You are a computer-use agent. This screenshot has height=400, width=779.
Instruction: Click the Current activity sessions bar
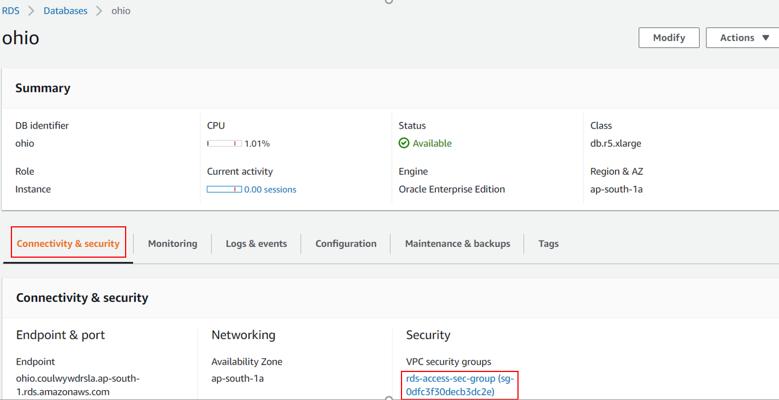tap(224, 189)
